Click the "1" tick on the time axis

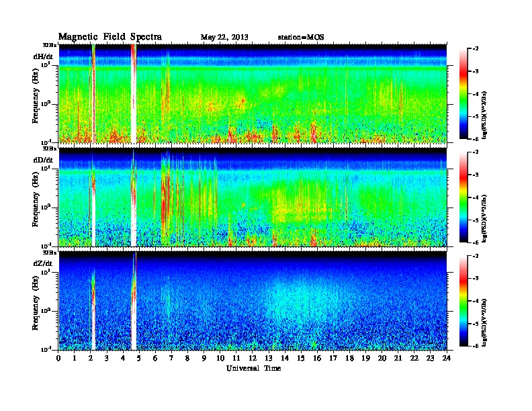[x=75, y=359]
